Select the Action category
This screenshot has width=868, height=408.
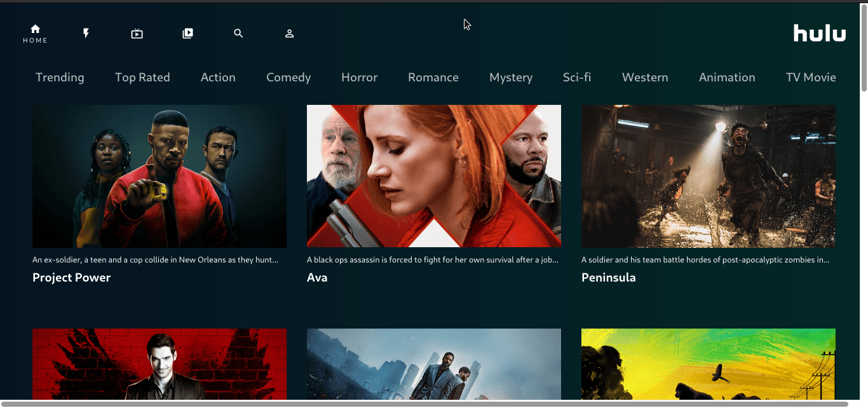click(218, 78)
